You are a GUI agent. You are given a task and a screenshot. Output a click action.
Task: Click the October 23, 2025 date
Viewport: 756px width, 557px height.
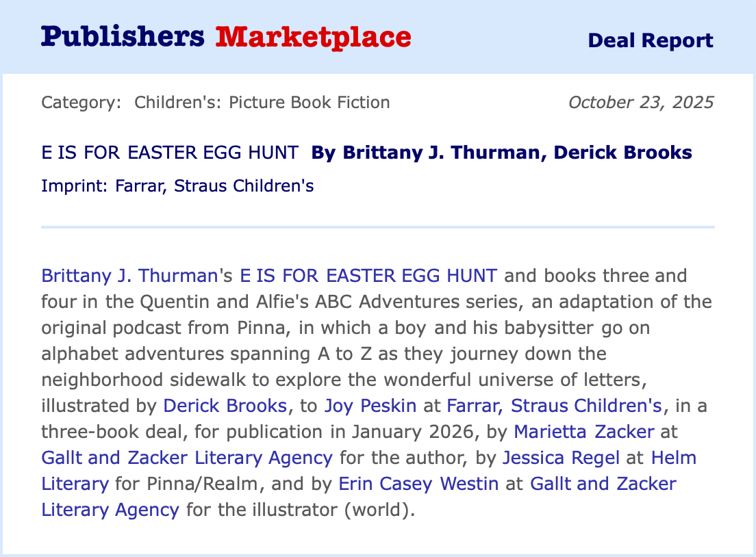pos(641,103)
